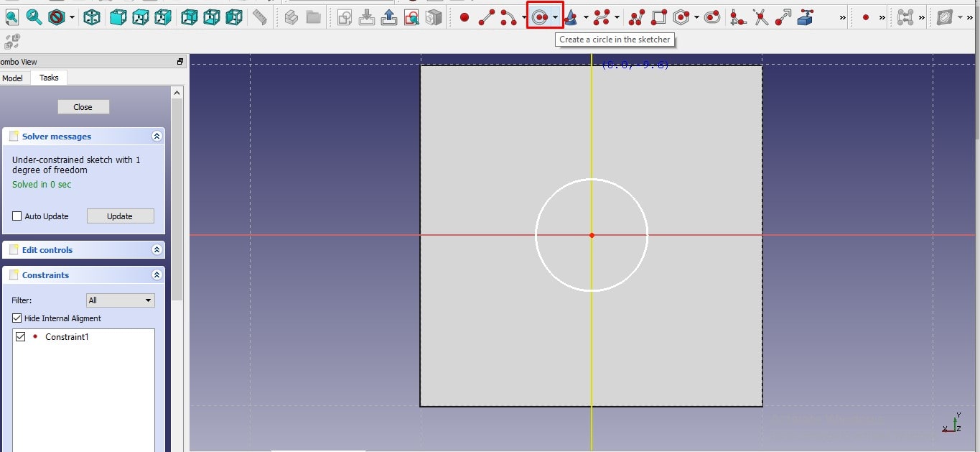Select the Create point tool

[x=465, y=17]
